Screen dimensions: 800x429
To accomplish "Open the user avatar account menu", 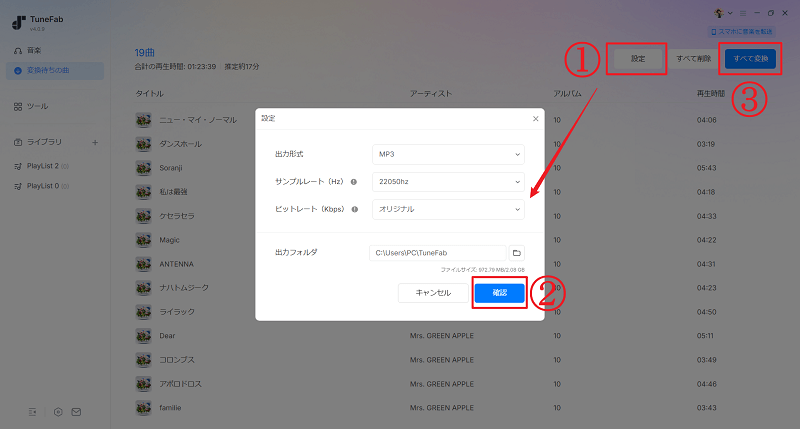I will point(722,13).
